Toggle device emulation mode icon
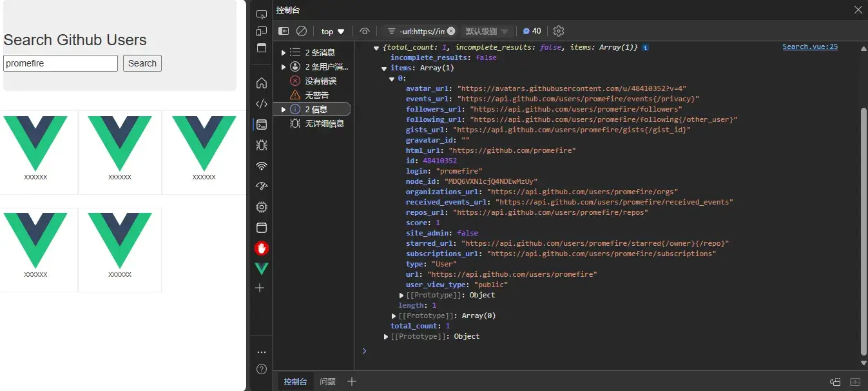 coord(261,31)
